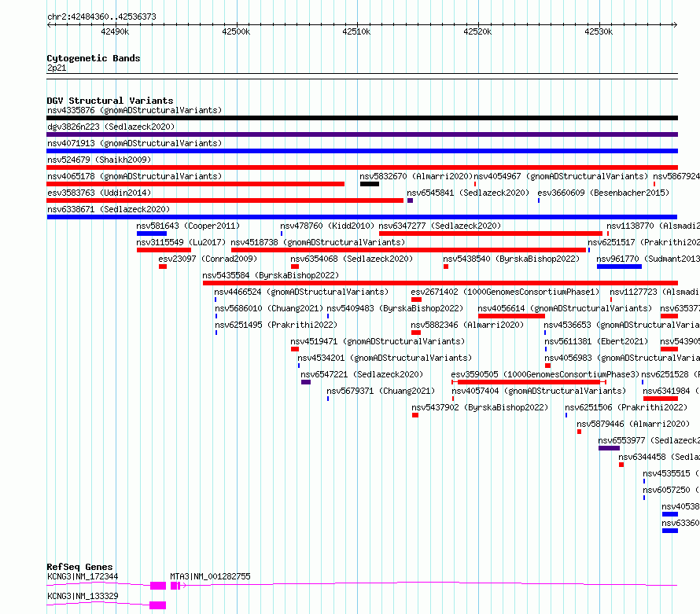Select the nsv6057250 variant label

[x=671, y=490]
